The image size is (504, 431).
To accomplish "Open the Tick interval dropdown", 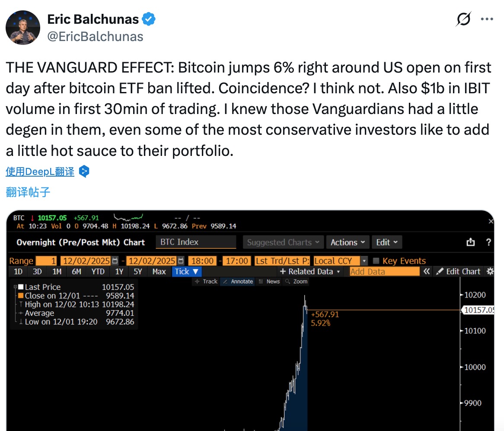I will [x=186, y=272].
